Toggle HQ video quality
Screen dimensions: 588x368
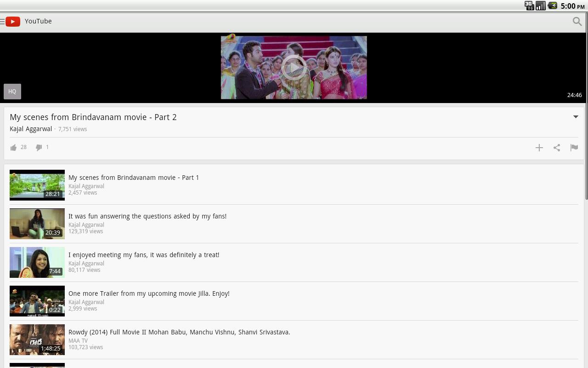tap(12, 92)
